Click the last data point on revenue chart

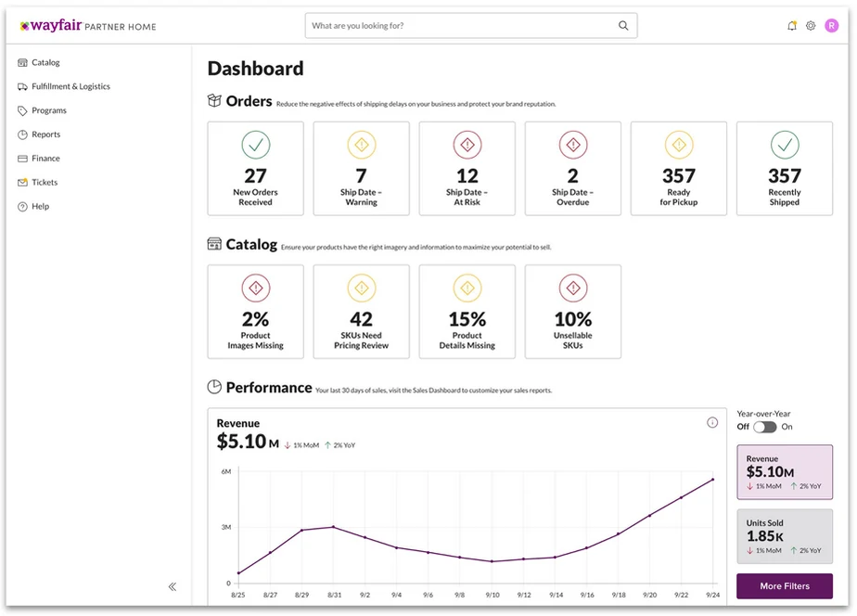pyautogui.click(x=712, y=480)
